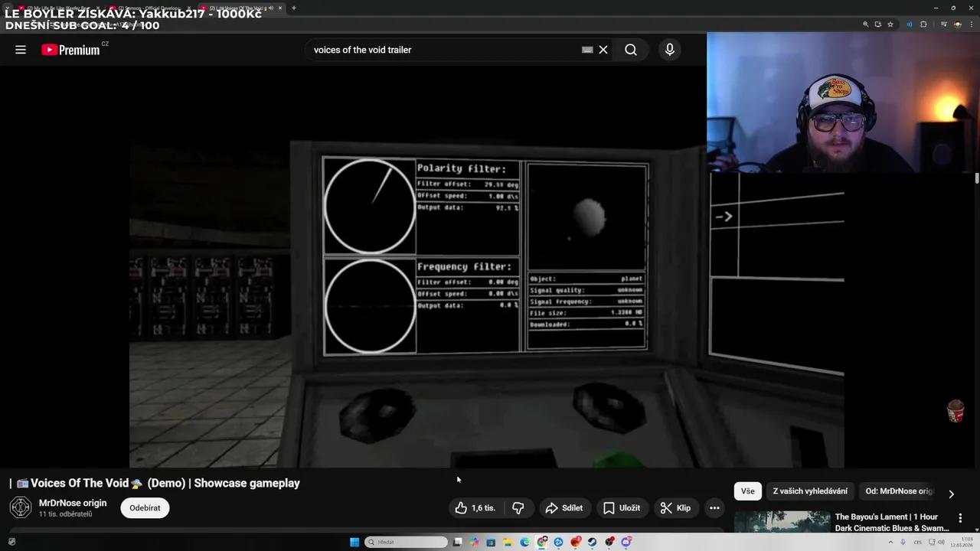Viewport: 980px width, 551px height.
Task: Open more actions three-dot menu under video
Action: (x=714, y=508)
